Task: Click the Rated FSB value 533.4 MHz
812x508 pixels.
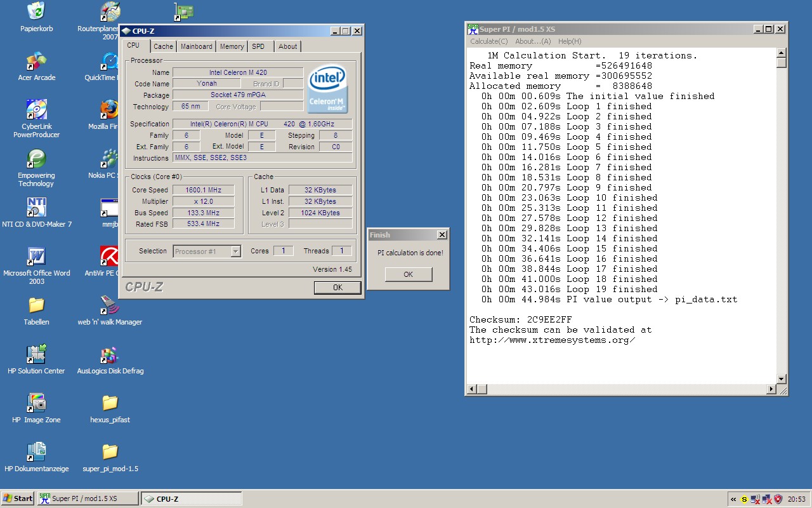Action: [x=204, y=224]
